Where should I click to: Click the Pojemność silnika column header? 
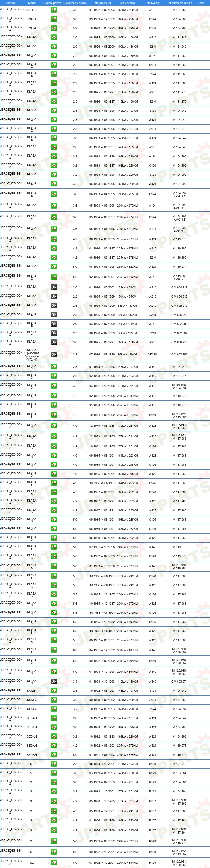tap(75, 3)
